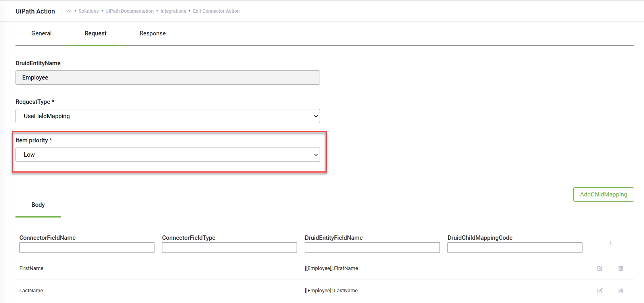644x303 pixels.
Task: Click the plus icon to add mapping
Action: [610, 243]
